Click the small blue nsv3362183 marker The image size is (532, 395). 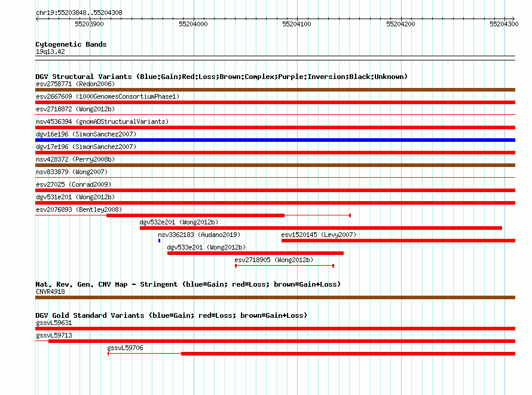(159, 241)
